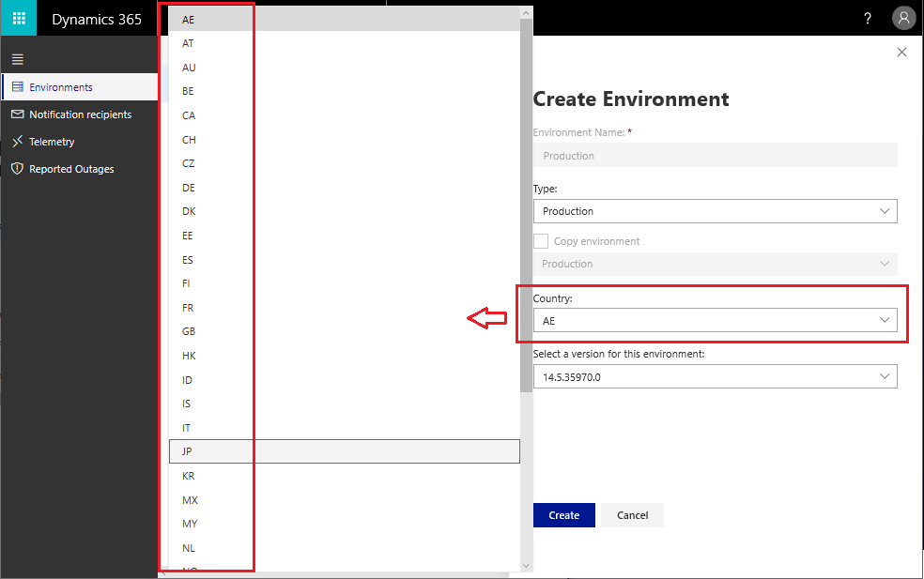Collapse the sidebar with the hamburger icon
This screenshot has width=924, height=579.
click(18, 59)
